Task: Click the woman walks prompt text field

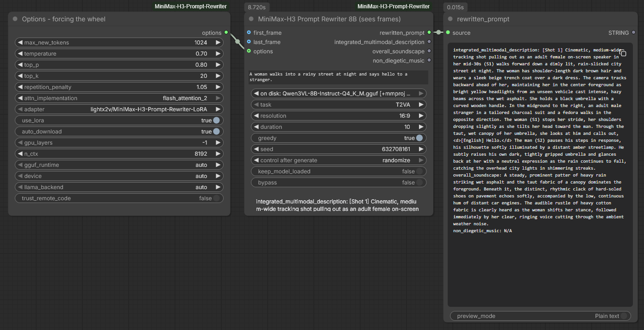Action: 338,77
